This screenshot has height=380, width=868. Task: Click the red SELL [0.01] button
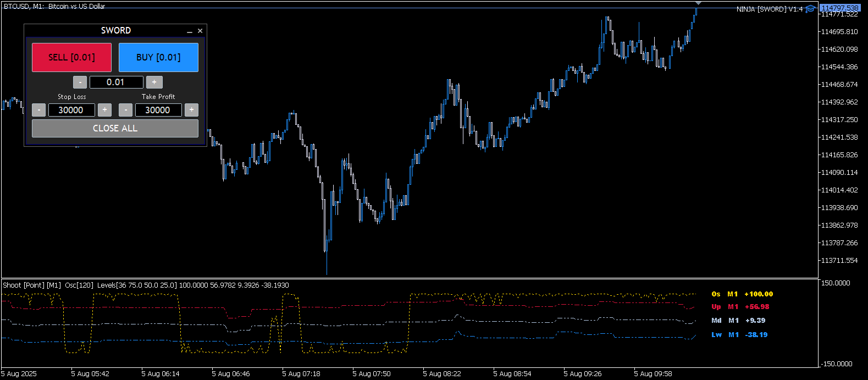(x=71, y=57)
